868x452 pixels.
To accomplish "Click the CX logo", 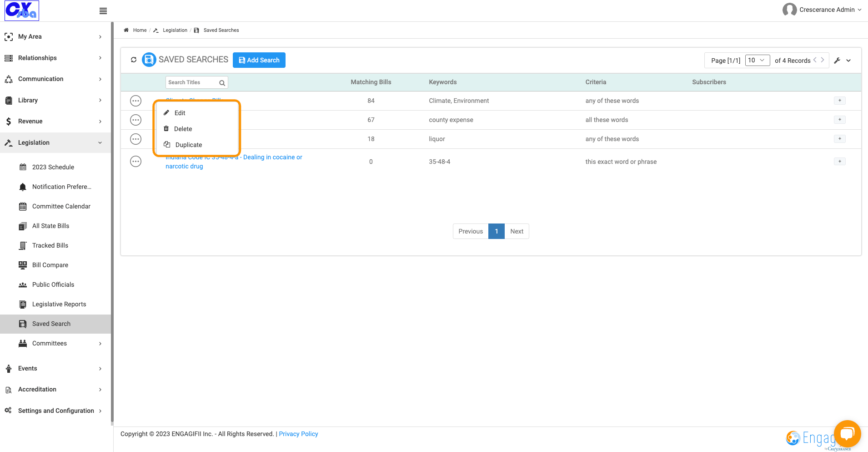I will [22, 10].
